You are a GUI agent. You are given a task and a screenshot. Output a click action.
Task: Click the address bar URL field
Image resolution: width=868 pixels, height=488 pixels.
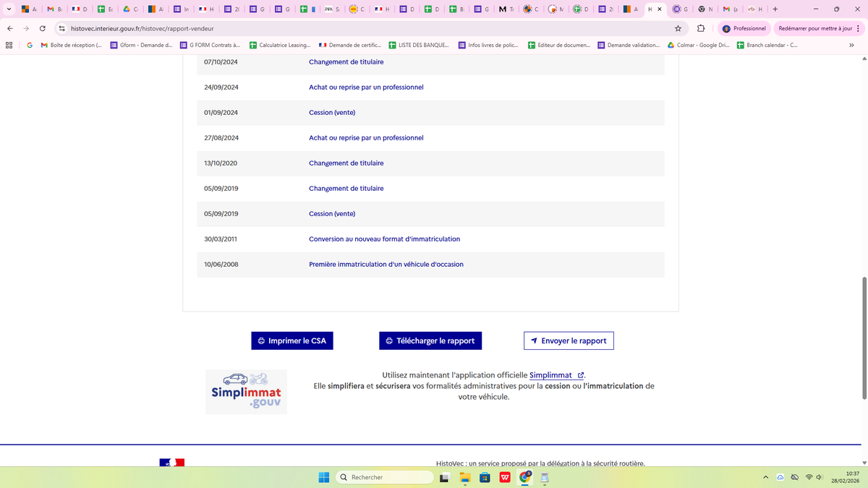point(369,28)
